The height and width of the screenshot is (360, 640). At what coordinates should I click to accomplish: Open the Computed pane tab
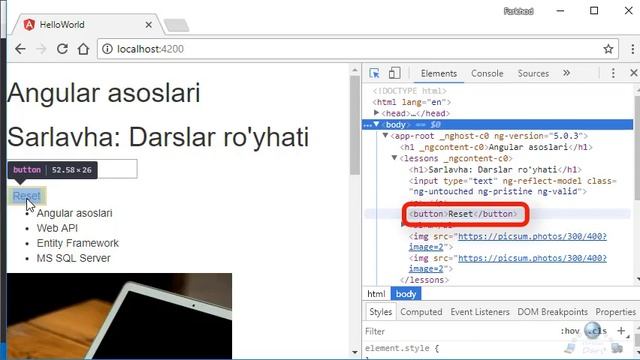coord(421,312)
